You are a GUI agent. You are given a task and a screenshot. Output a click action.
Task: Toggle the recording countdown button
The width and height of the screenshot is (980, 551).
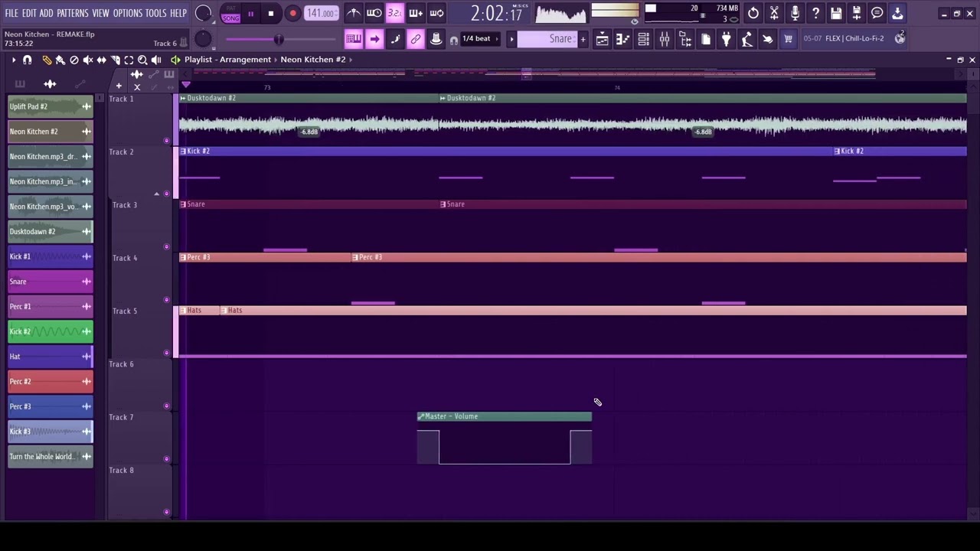click(394, 13)
